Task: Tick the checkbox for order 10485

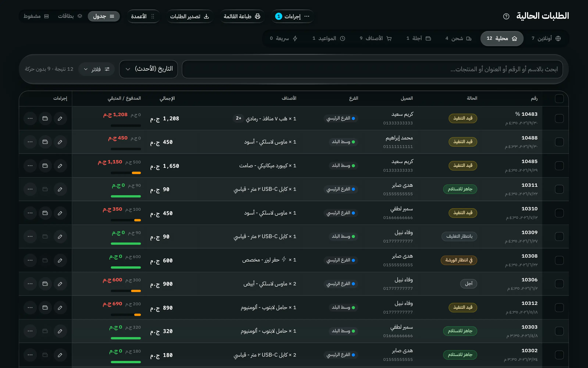Action: tap(559, 166)
